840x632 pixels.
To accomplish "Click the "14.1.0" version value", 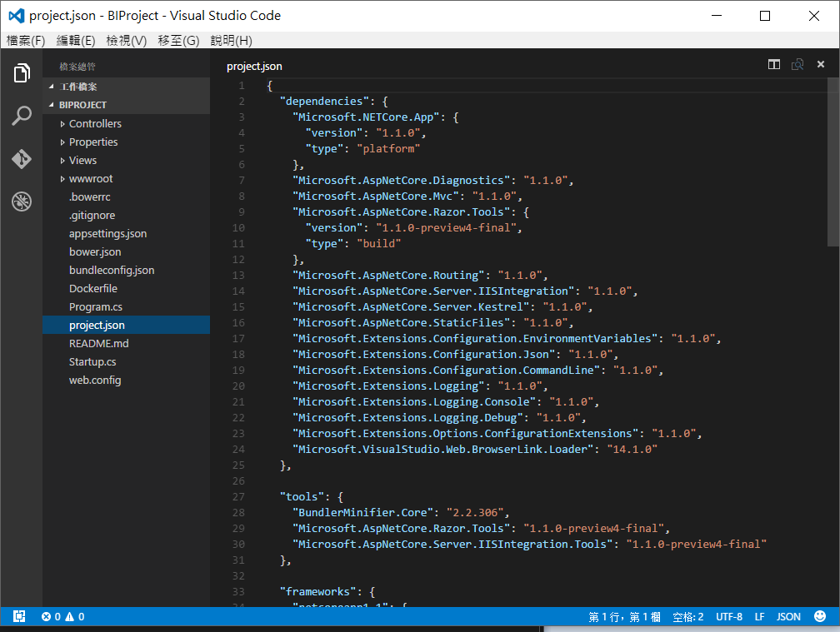I will pos(632,449).
